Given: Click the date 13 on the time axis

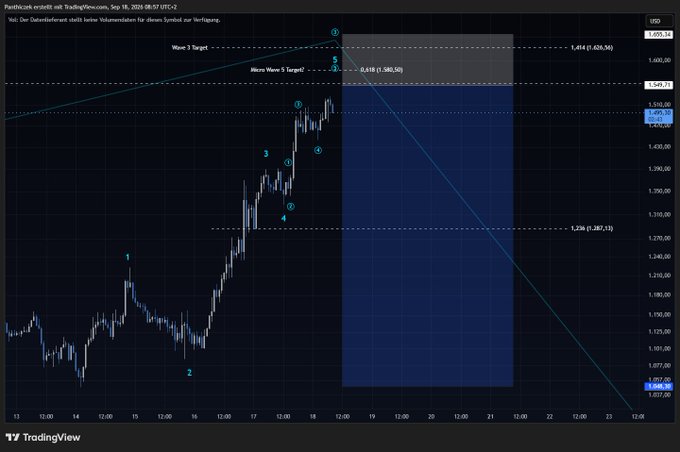Looking at the screenshot, I should (16, 416).
